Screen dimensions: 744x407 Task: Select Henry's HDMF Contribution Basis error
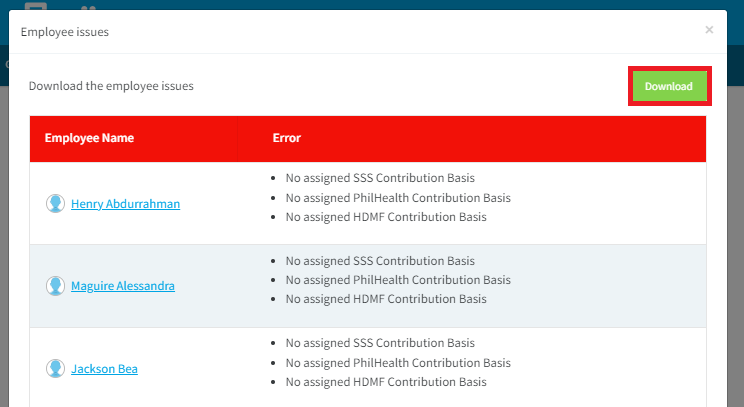coord(386,217)
